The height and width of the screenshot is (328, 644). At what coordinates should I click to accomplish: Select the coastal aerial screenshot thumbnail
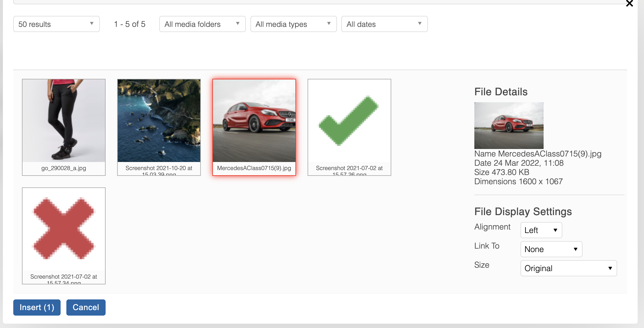click(x=159, y=121)
